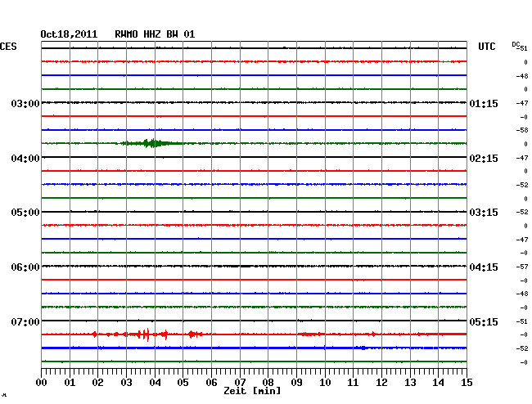Select the 04:00 local time label
Image resolution: width=532 pixels, height=404 pixels.
(x=25, y=159)
